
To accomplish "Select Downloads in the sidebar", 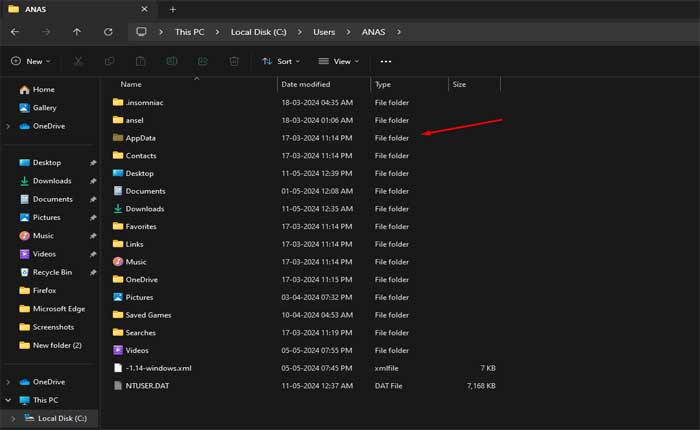I will [52, 181].
